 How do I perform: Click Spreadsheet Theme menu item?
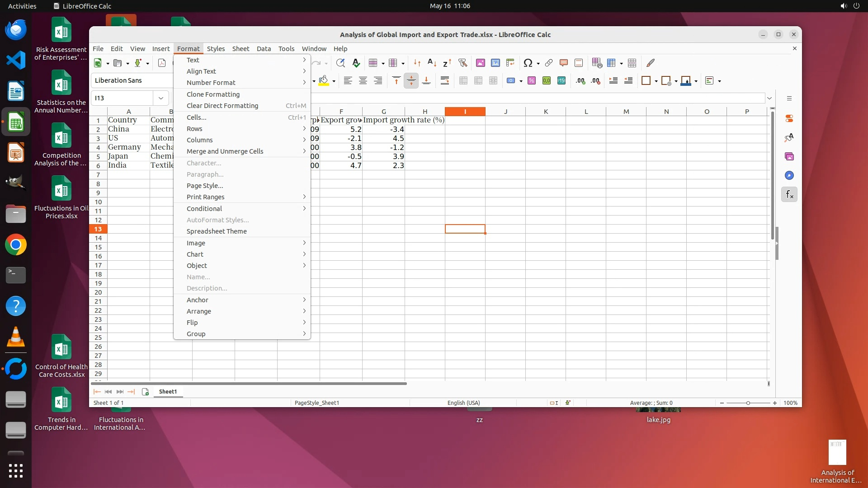tap(216, 231)
